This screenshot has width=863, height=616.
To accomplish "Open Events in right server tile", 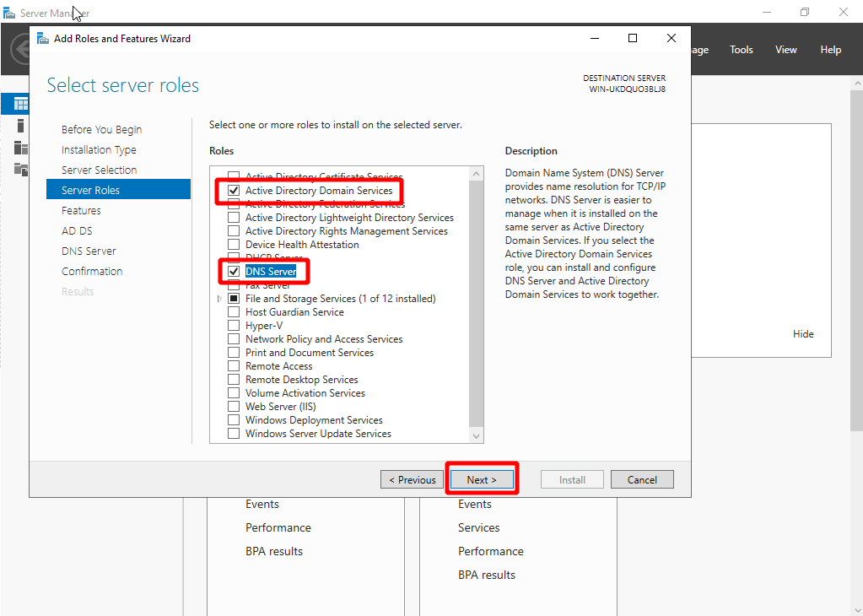I will tap(474, 504).
